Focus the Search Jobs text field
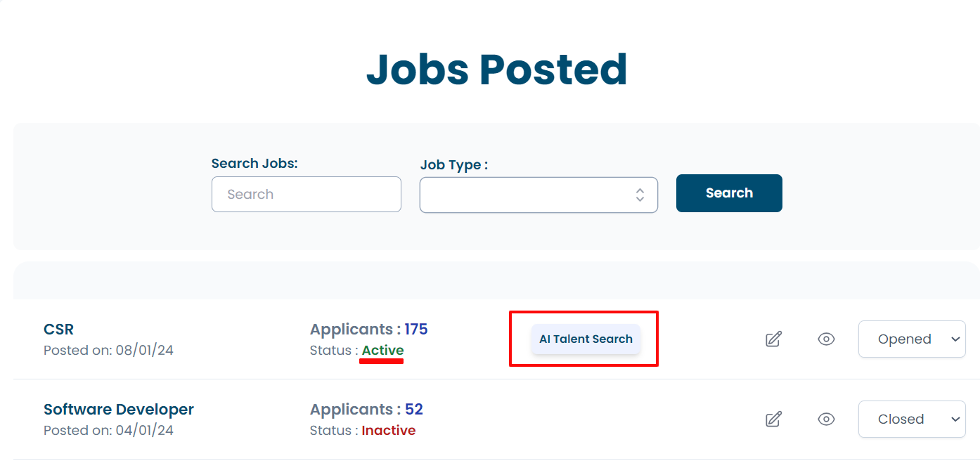Screen dimensions: 980x475 307,194
